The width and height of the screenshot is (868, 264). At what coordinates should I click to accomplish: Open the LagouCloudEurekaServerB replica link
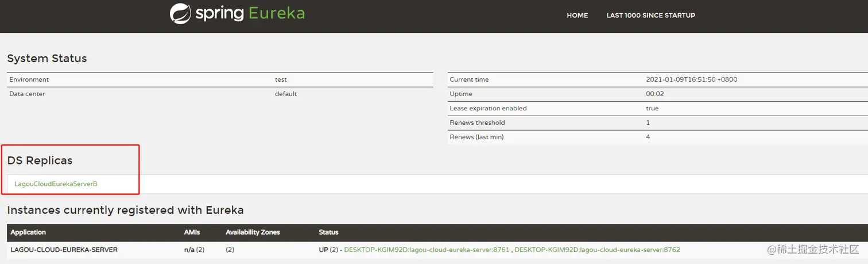tap(56, 184)
